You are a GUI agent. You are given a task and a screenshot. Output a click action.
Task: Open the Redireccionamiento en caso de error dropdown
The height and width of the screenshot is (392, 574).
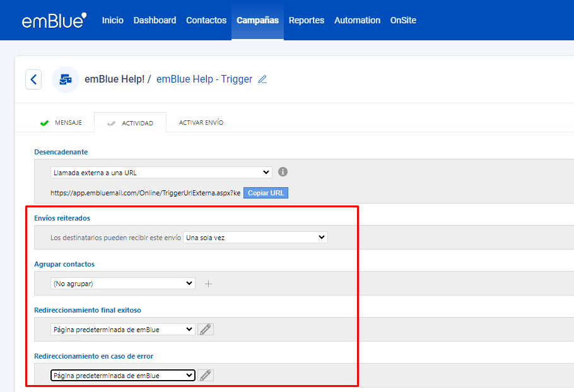point(123,376)
